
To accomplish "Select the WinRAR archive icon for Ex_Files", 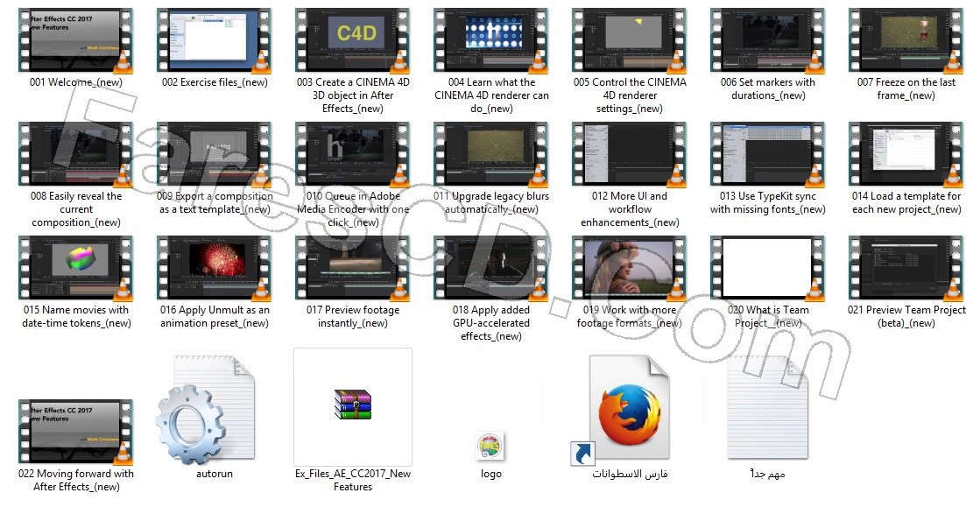I will (352, 404).
